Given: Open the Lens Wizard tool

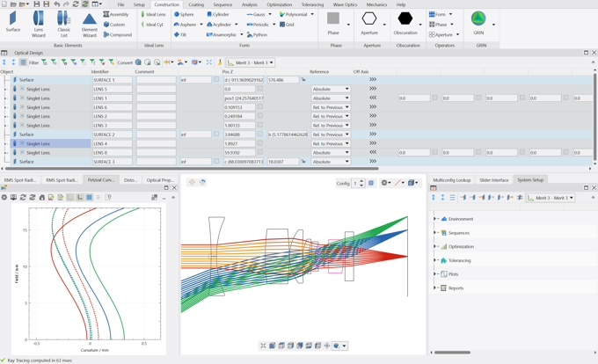Looking at the screenshot, I should pos(38,22).
